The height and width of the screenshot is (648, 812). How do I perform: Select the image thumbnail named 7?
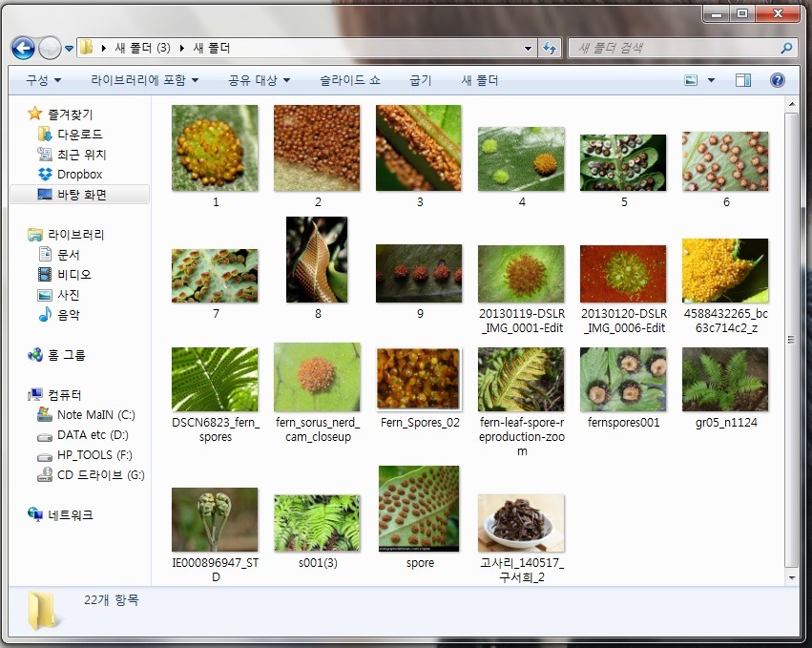pos(215,276)
